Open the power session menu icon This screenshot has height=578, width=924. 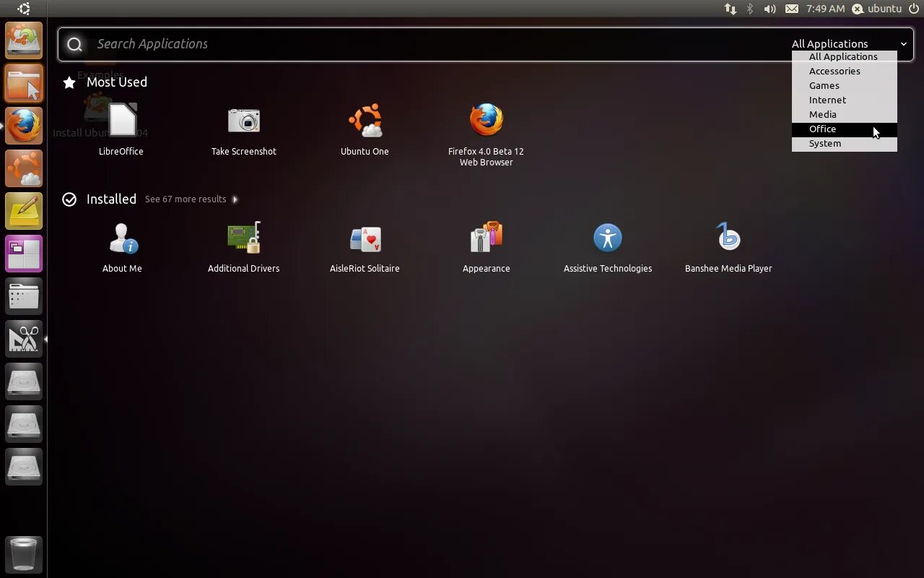point(913,9)
